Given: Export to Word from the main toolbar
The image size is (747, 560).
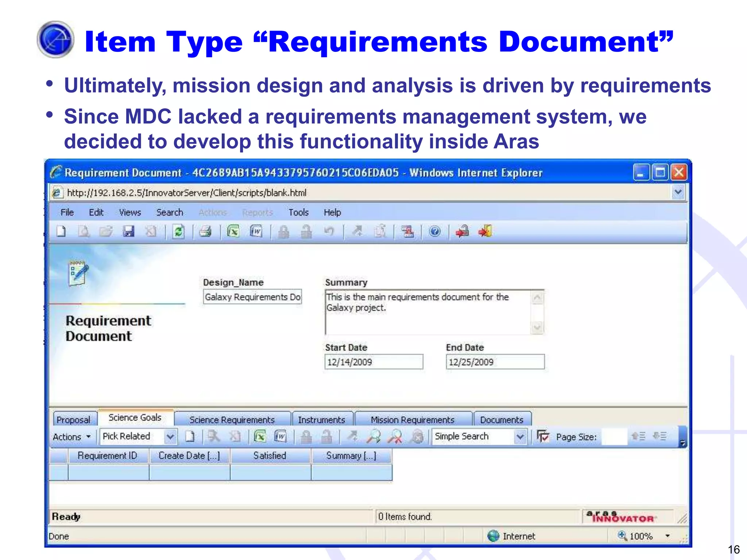Looking at the screenshot, I should (x=256, y=232).
